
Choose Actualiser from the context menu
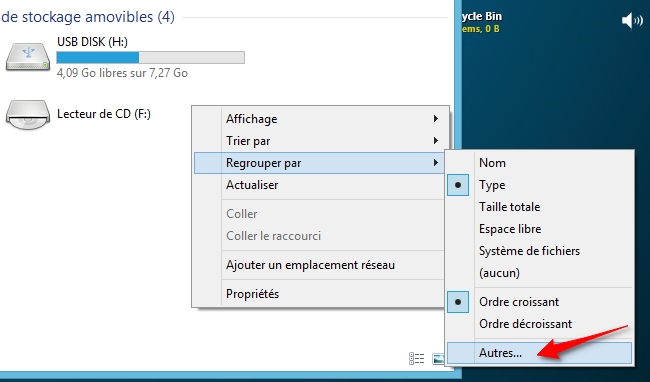pos(318,185)
